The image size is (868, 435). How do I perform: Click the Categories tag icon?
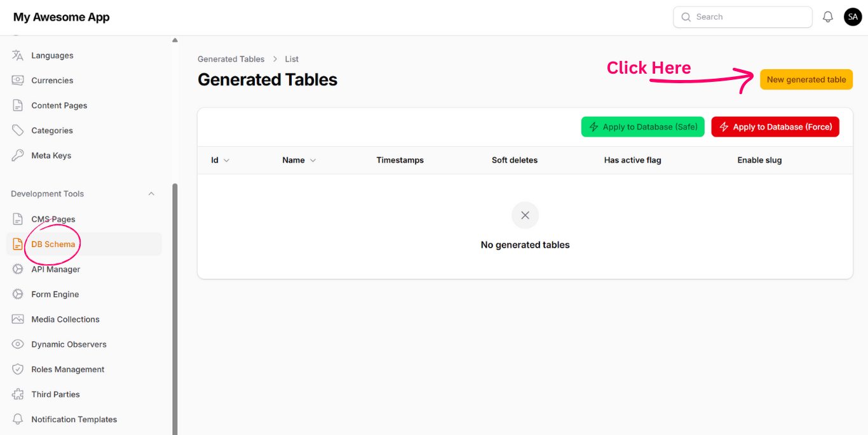[x=18, y=130]
